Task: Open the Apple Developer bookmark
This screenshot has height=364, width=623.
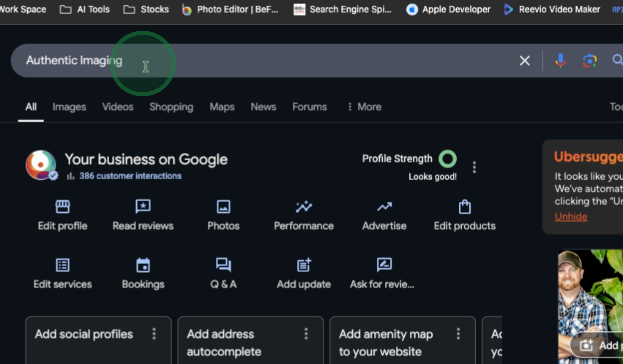Action: coord(448,9)
